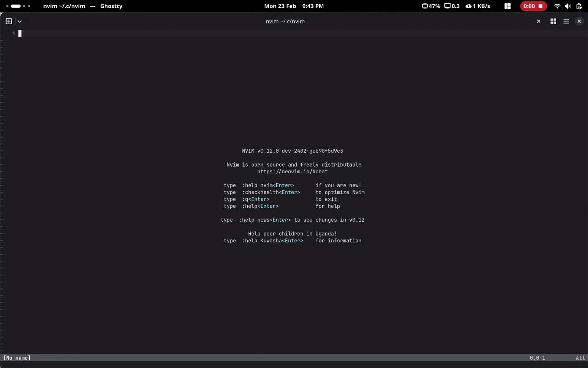The width and height of the screenshot is (588, 368).
Task: Expand the new tab dropdown arrow
Action: [x=20, y=21]
